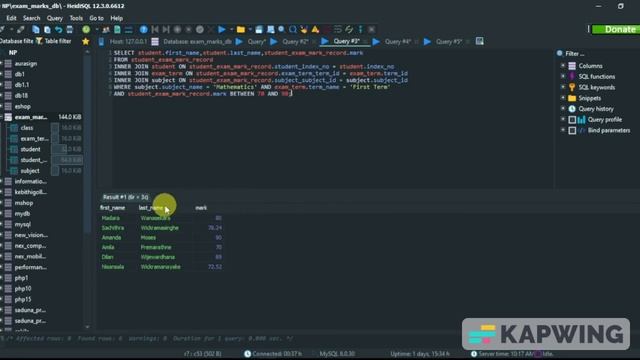The height and width of the screenshot is (360, 640).
Task: Open the Go to menu
Action: click(96, 18)
